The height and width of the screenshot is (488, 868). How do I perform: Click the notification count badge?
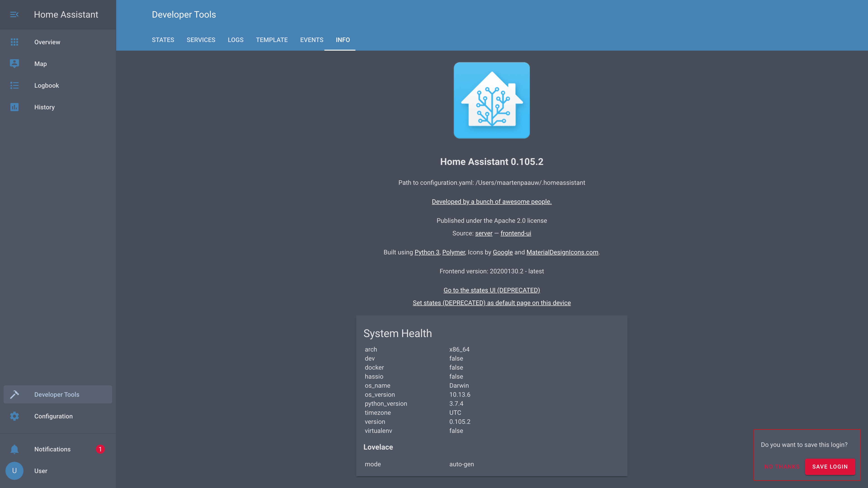point(100,449)
